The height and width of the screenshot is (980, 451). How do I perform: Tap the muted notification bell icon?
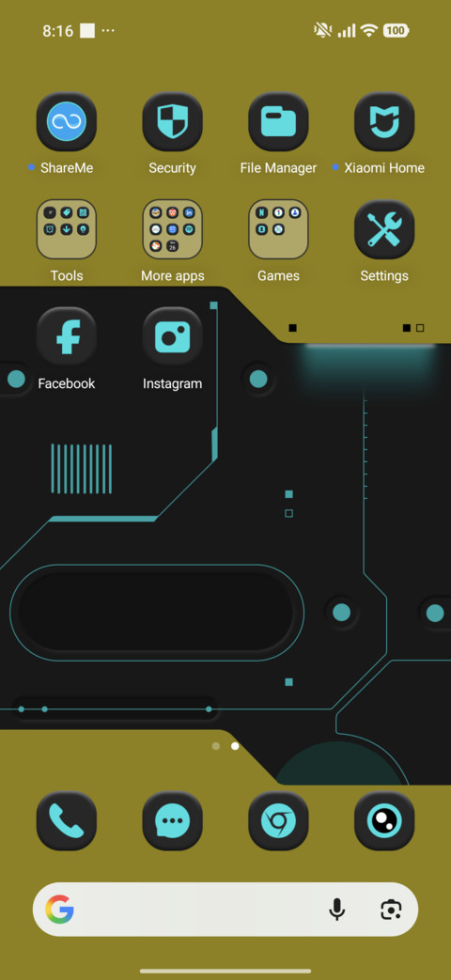pyautogui.click(x=323, y=30)
